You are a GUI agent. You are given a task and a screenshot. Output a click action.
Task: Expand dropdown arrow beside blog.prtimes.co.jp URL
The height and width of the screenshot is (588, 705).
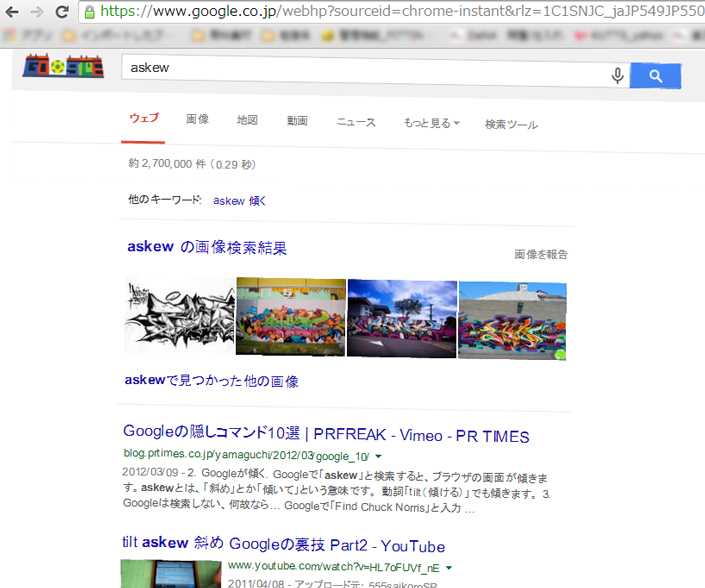[379, 456]
